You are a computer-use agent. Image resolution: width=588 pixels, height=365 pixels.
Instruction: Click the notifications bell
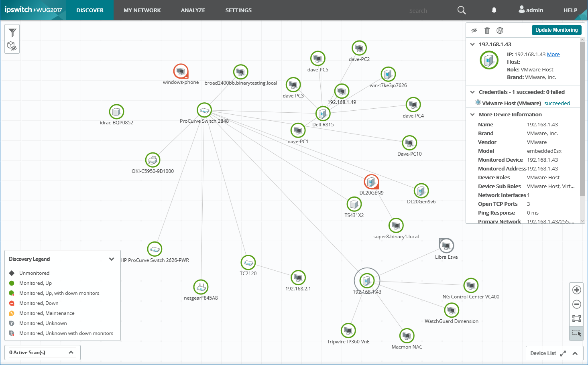click(494, 10)
